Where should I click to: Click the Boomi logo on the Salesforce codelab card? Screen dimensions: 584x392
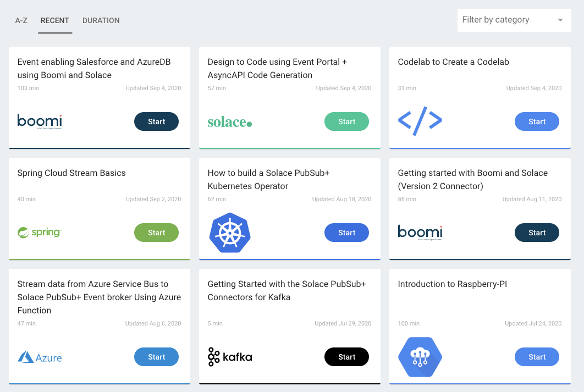tap(39, 121)
